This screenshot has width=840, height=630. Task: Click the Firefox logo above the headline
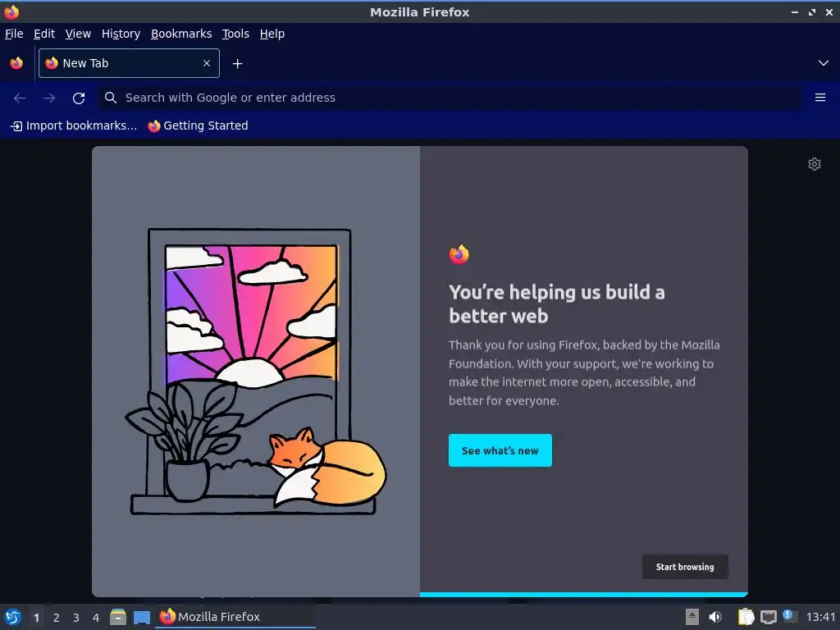point(459,254)
